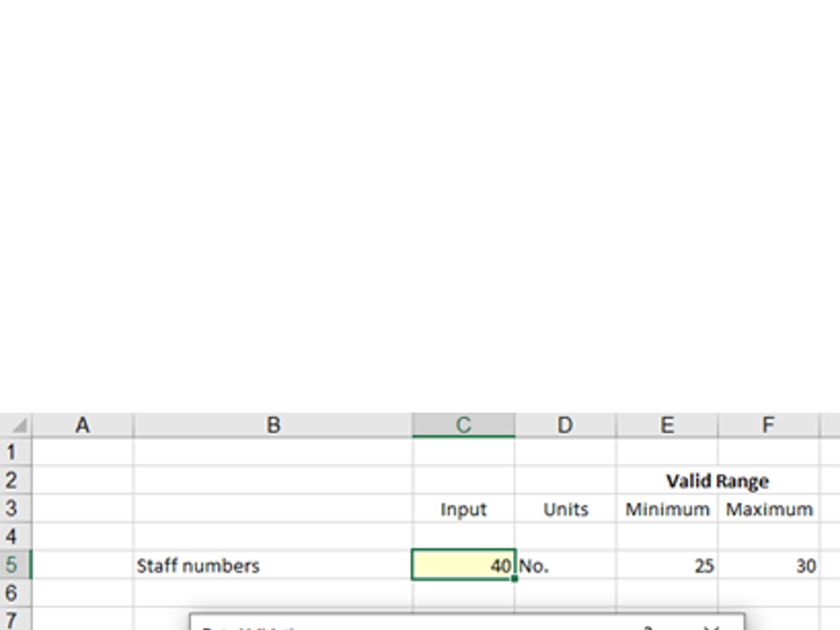Click the yellow input cell containing 40

463,565
